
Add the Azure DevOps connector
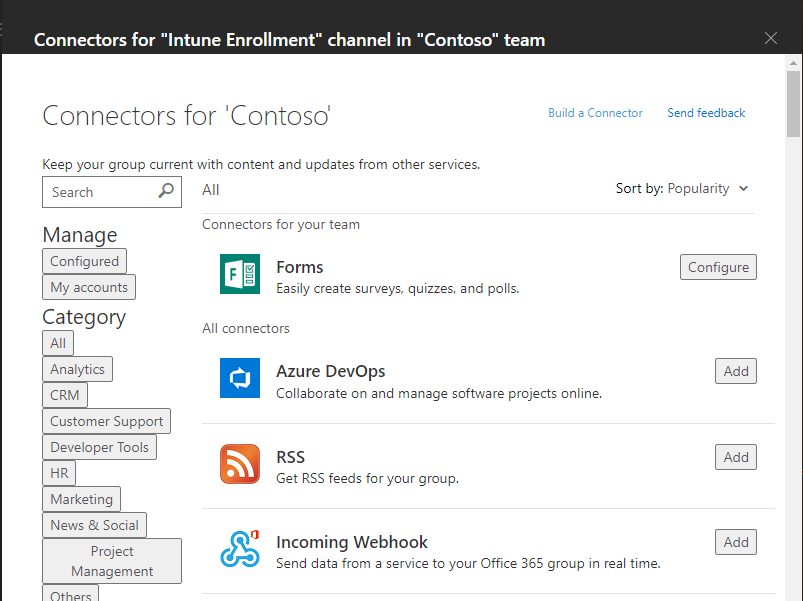735,371
